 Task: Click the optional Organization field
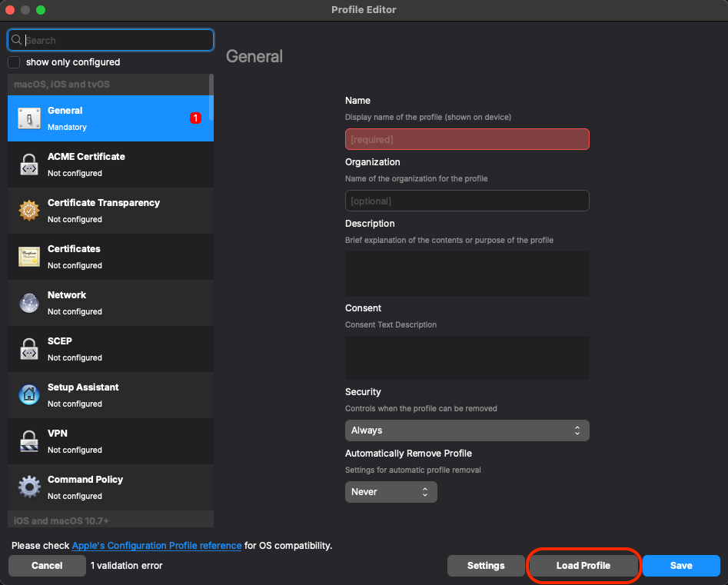467,201
